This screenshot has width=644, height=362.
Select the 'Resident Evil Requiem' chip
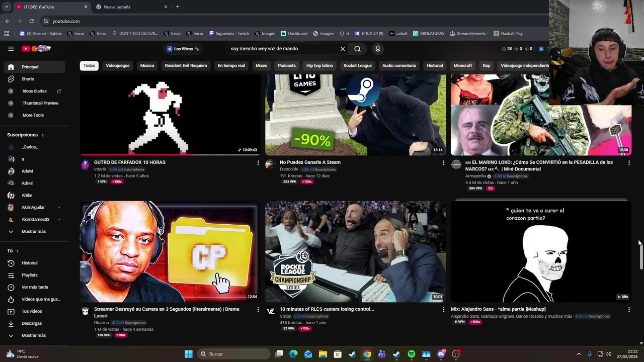[x=186, y=65]
